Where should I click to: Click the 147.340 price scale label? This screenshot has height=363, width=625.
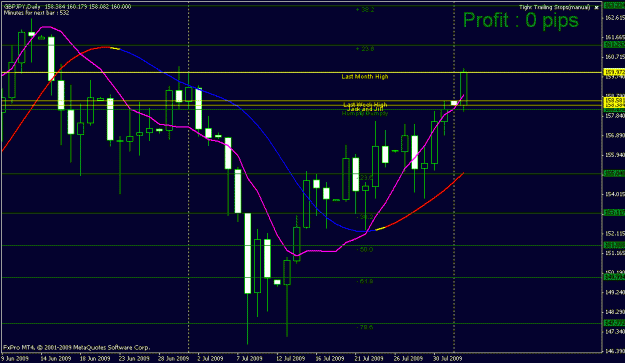click(615, 331)
